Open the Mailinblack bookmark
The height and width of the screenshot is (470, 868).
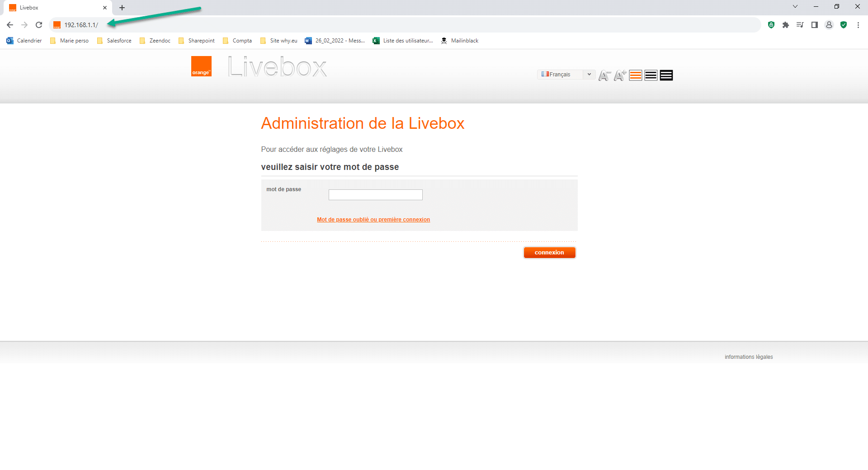click(x=459, y=41)
